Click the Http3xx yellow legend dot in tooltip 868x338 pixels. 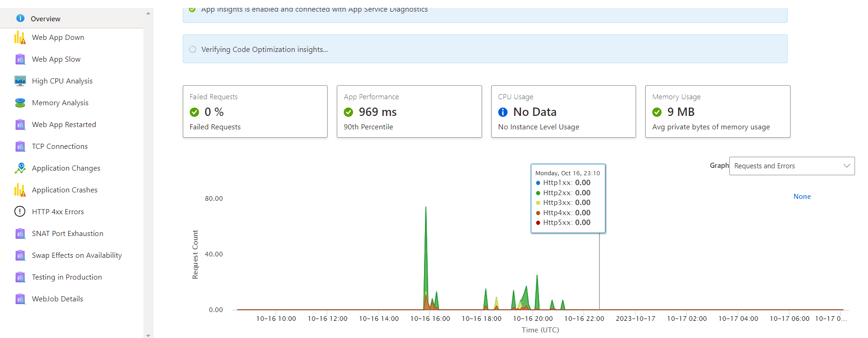tap(538, 203)
